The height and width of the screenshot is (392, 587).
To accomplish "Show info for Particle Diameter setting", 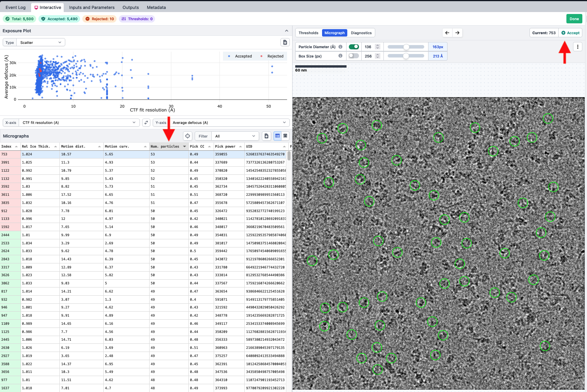I will point(340,47).
